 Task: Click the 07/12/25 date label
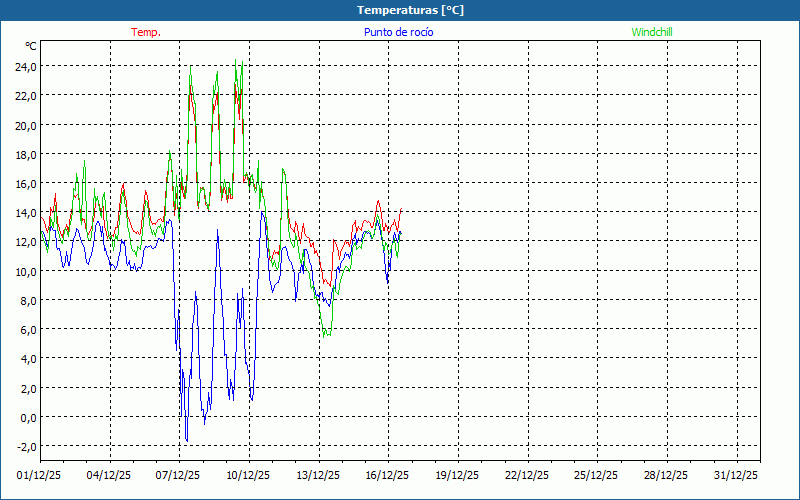179,475
